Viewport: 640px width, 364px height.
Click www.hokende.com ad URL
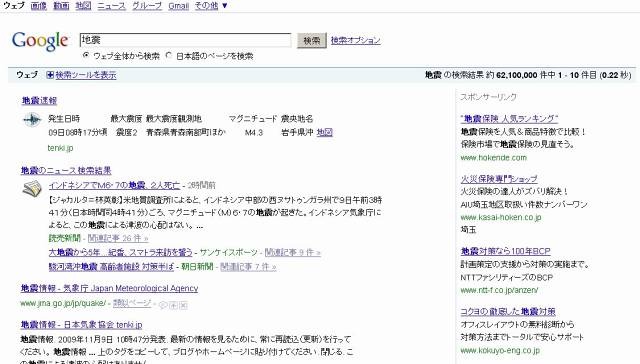(493, 158)
